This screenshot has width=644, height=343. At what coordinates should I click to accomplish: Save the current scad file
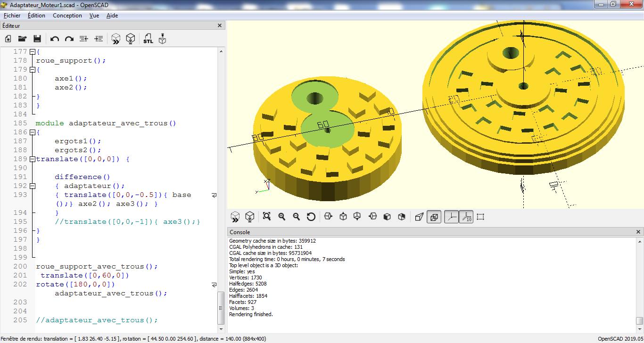click(x=37, y=39)
